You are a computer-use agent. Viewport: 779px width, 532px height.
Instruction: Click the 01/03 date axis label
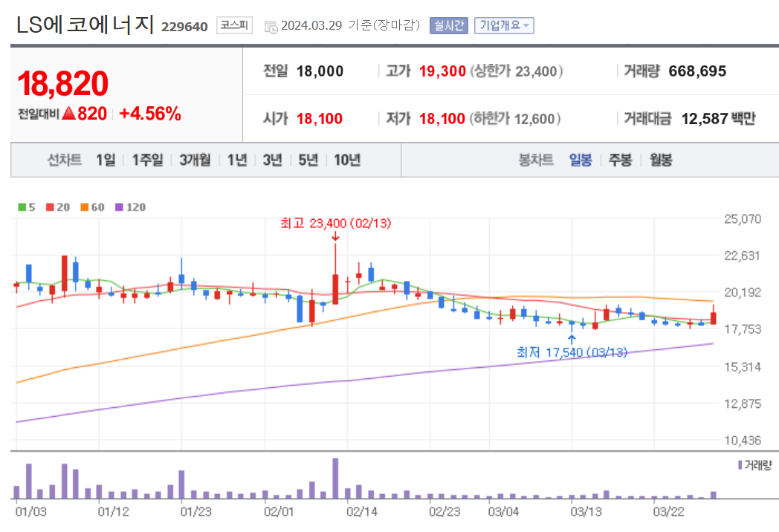[x=30, y=512]
